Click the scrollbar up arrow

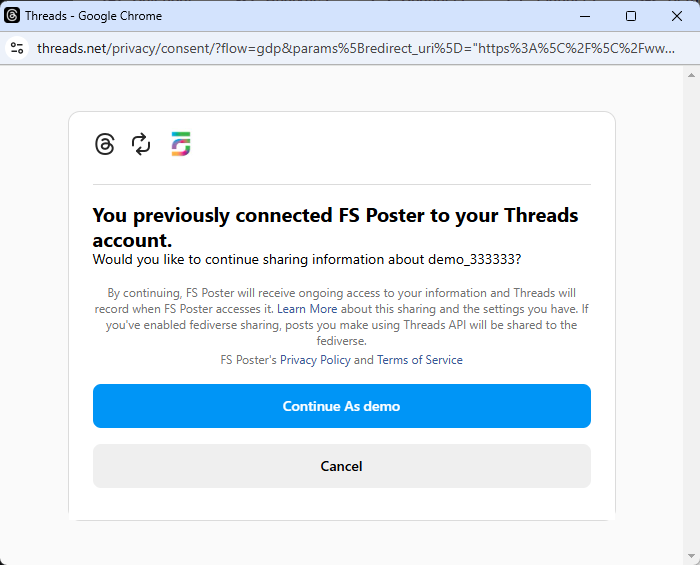point(691,75)
